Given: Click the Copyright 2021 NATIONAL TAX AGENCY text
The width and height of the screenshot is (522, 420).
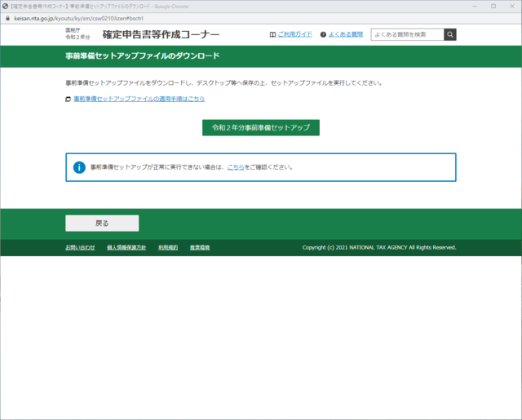Looking at the screenshot, I should (x=379, y=248).
